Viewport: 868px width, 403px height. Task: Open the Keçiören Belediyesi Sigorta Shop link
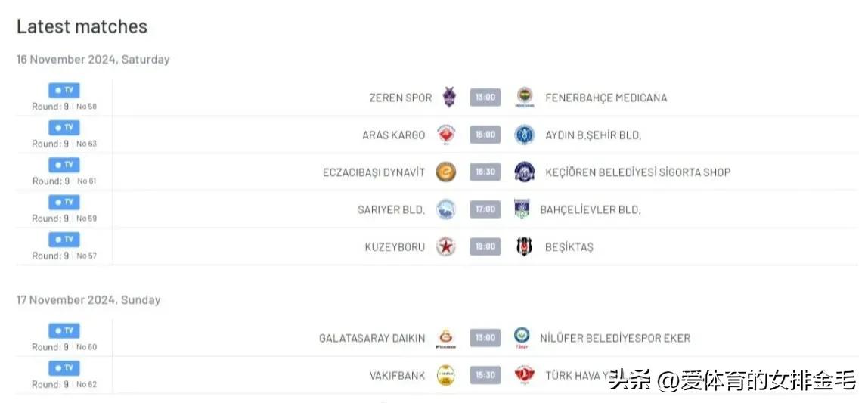pyautogui.click(x=637, y=172)
